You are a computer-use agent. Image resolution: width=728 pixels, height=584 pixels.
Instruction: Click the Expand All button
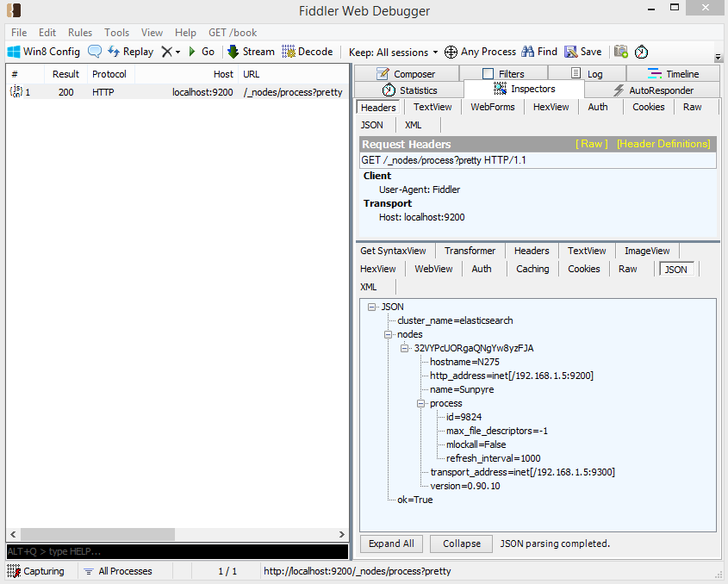pos(391,544)
